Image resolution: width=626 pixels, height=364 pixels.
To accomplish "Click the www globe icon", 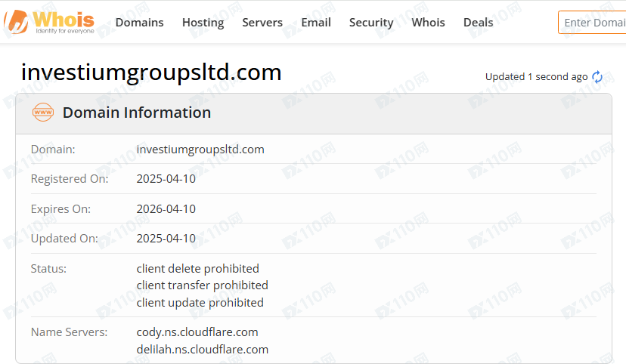I will coord(43,113).
